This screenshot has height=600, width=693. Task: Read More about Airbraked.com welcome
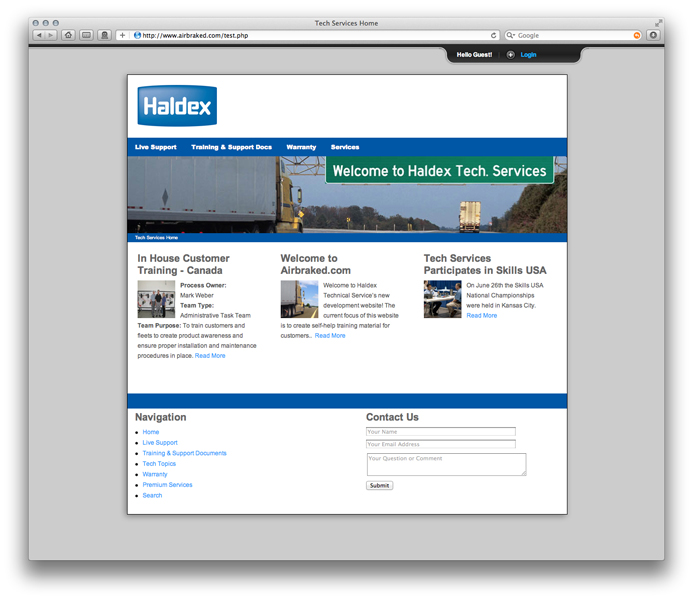tap(330, 336)
